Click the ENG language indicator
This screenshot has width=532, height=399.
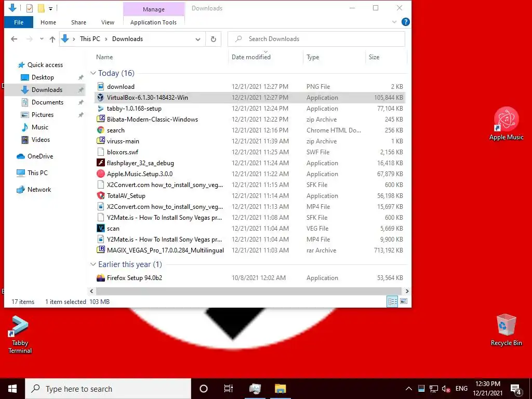coord(461,389)
